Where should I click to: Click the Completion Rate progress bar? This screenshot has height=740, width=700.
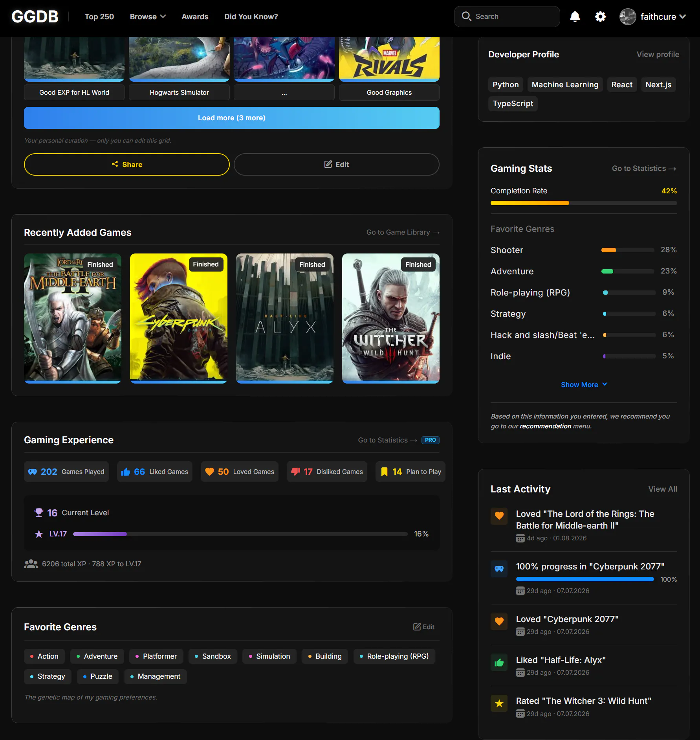[584, 203]
